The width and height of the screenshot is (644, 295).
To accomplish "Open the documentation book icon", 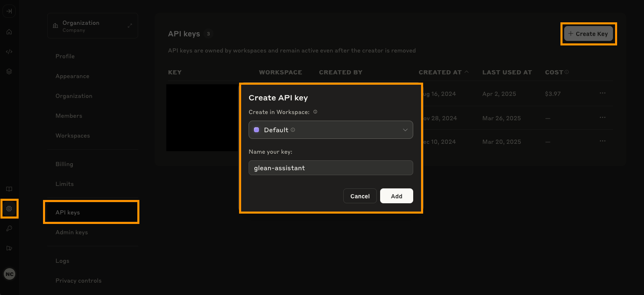I will click(x=9, y=189).
